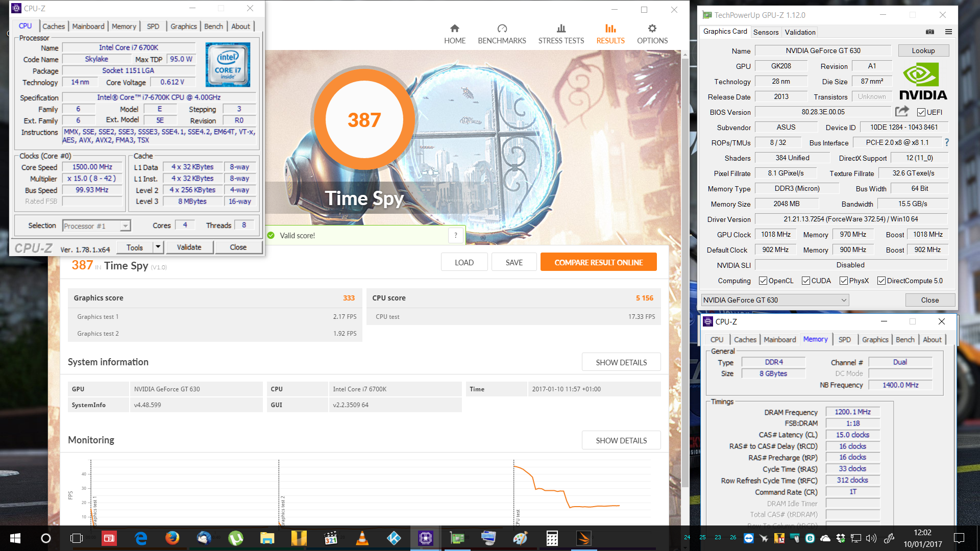Show details for System information
The width and height of the screenshot is (980, 551).
[621, 362]
